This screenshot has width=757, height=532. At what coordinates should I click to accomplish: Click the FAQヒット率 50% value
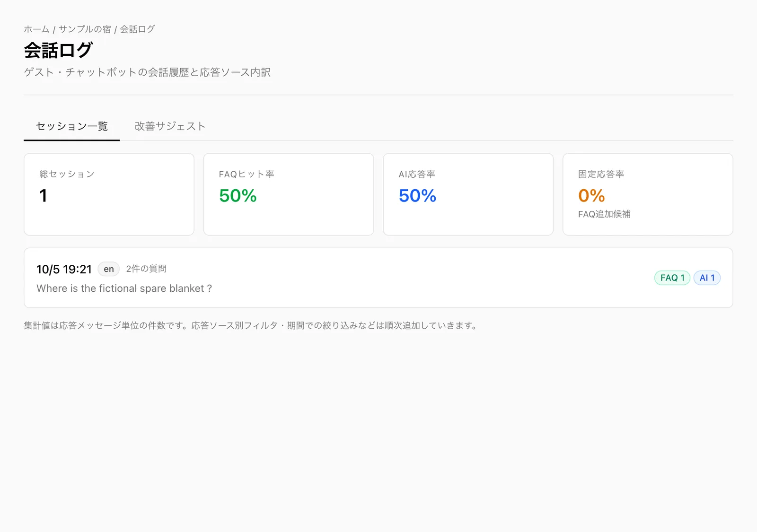238,196
